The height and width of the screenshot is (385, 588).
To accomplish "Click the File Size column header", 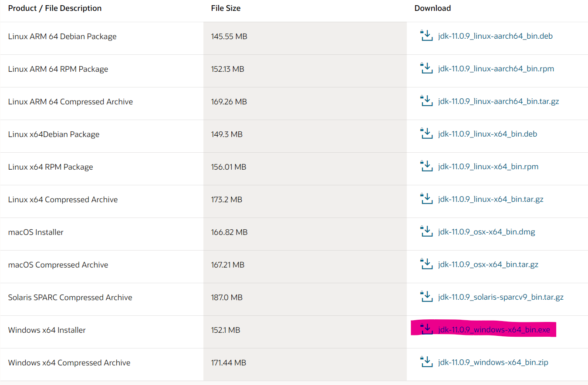I will pyautogui.click(x=226, y=8).
